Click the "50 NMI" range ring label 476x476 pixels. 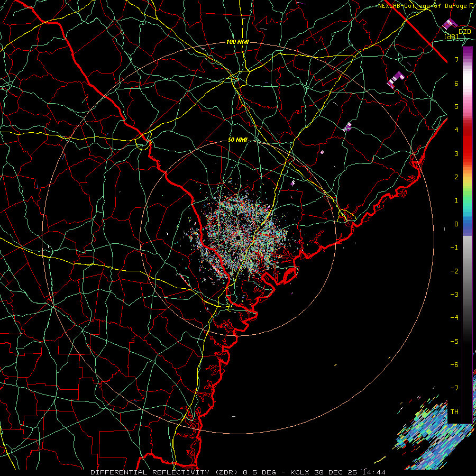[237, 140]
